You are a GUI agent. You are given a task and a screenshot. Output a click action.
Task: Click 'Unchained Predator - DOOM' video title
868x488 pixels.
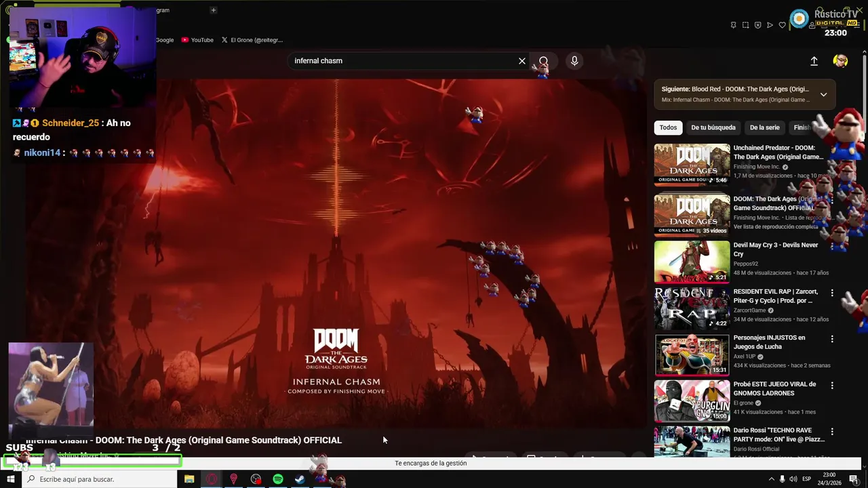778,152
